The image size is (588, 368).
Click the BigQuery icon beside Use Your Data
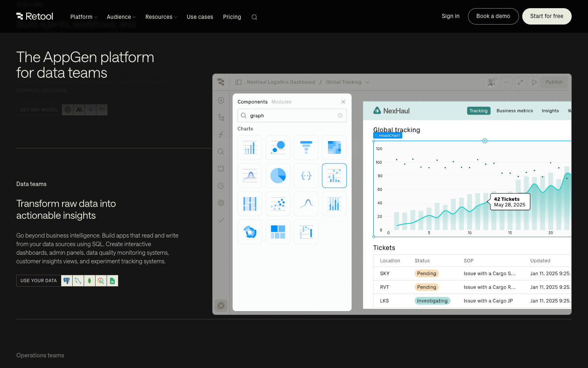pyautogui.click(x=101, y=281)
